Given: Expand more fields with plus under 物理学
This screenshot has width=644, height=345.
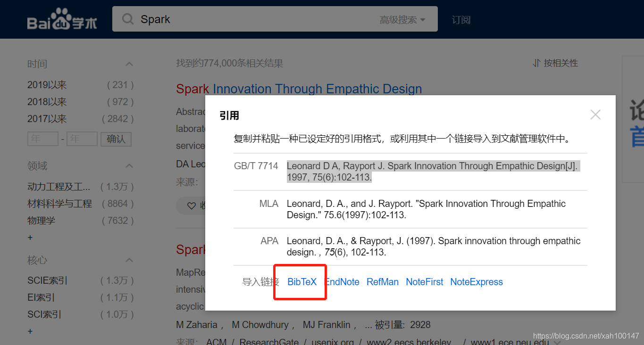Looking at the screenshot, I should click(30, 238).
